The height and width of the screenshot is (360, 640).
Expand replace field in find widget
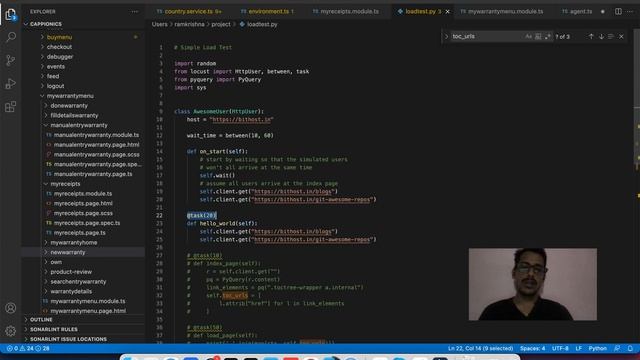coord(446,36)
